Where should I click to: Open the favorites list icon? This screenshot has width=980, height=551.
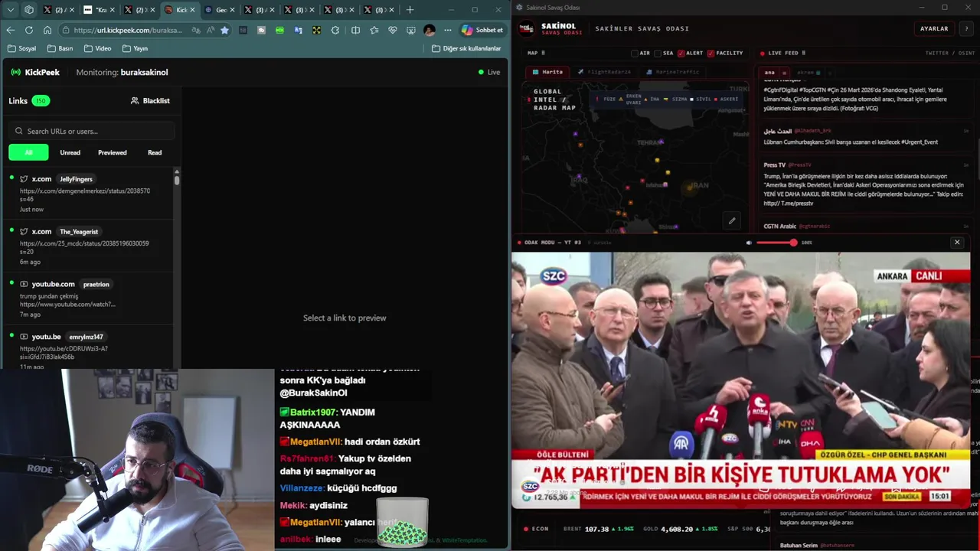374,30
